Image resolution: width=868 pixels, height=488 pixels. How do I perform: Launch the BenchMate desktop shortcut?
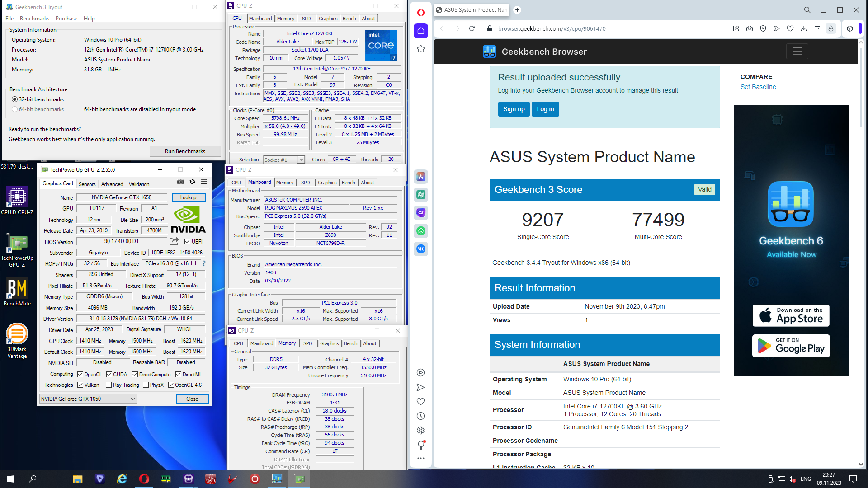point(17,292)
